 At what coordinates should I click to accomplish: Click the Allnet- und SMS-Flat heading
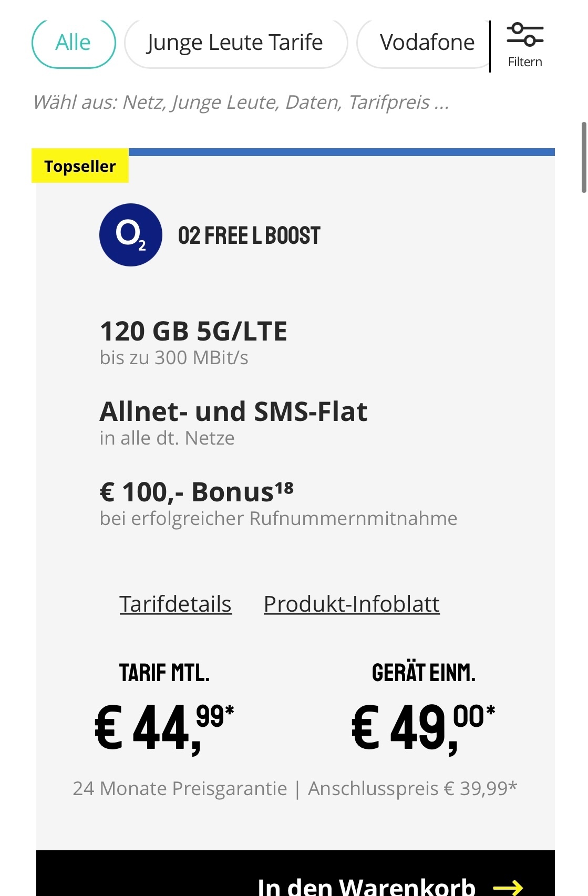coord(233,411)
